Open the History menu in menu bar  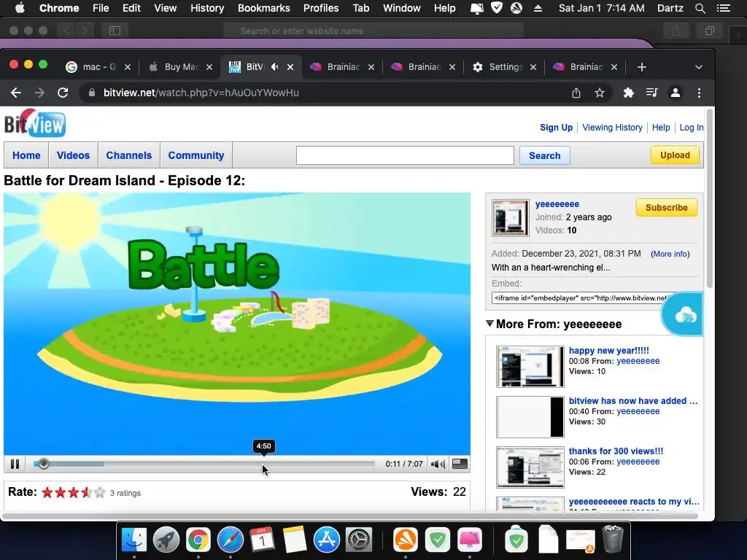[206, 8]
